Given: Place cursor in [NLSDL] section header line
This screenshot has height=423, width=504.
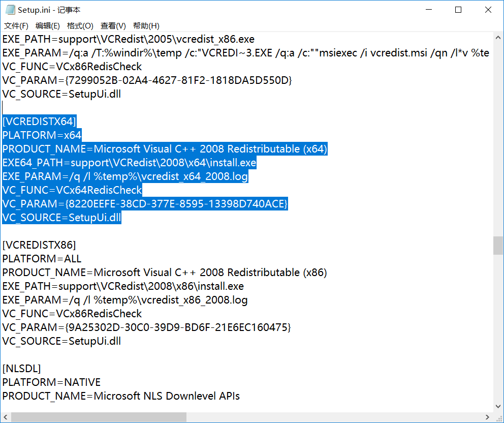Looking at the screenshot, I should pyautogui.click(x=21, y=369).
